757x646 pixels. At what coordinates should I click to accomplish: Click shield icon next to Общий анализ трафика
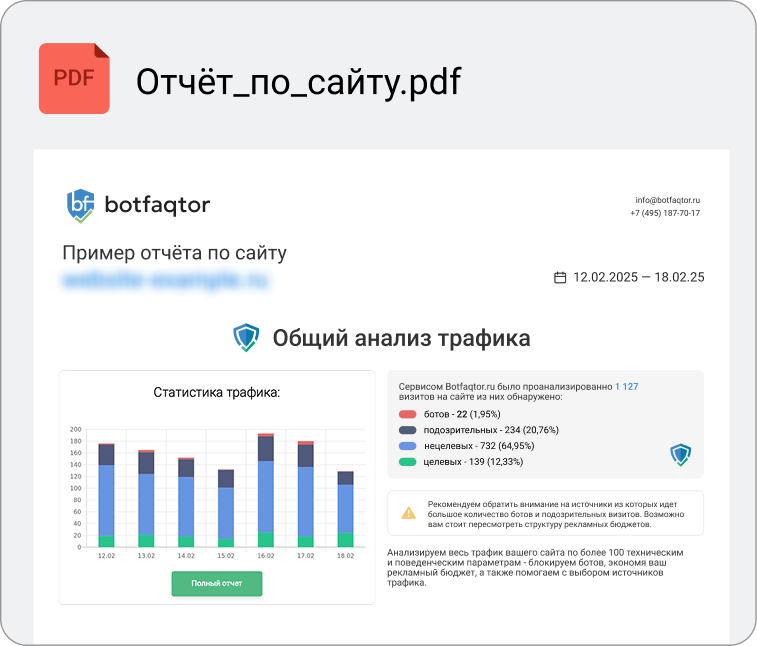pos(245,338)
